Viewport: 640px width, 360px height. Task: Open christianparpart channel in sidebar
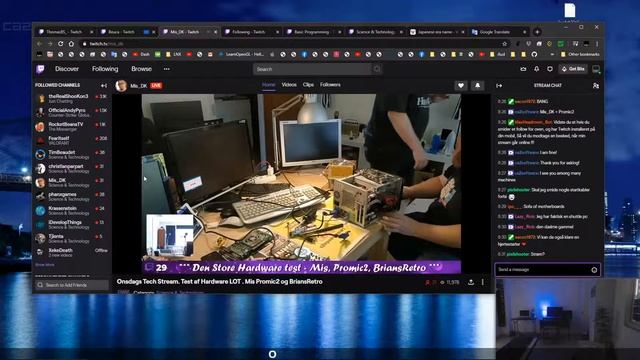71,168
